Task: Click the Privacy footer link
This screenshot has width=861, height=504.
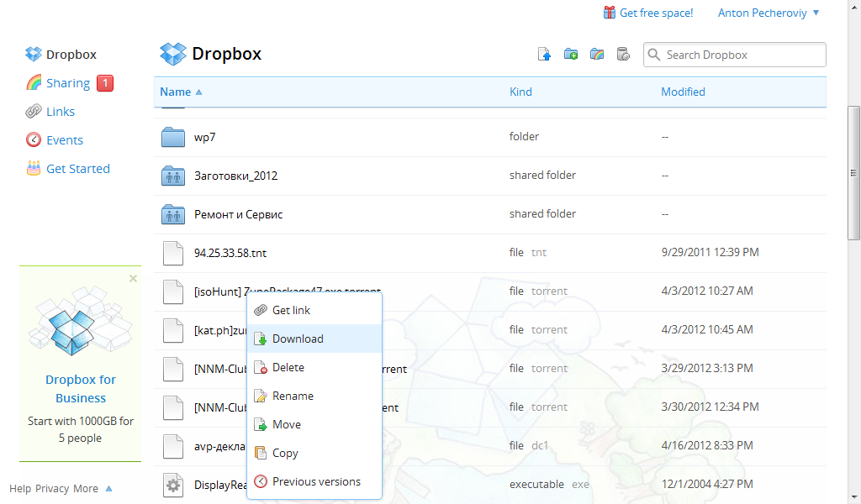Action: coord(52,489)
